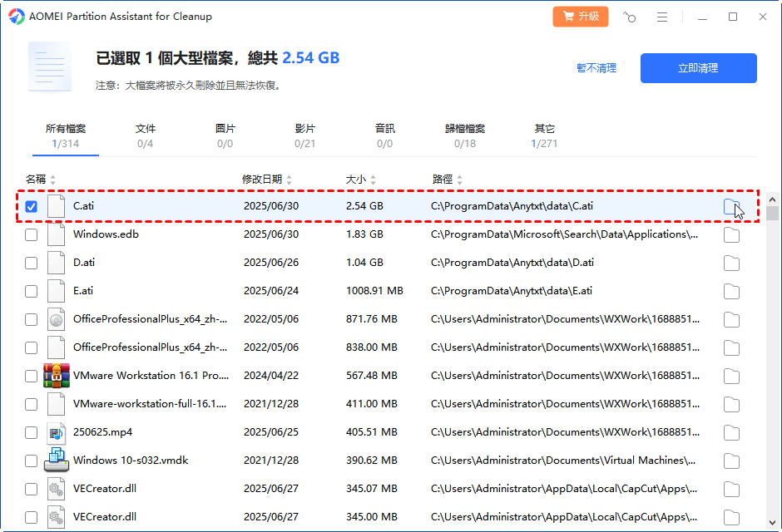Screen dimensions: 782x532
Task: Click the 250625.mp4 video file icon
Action: 57,432
